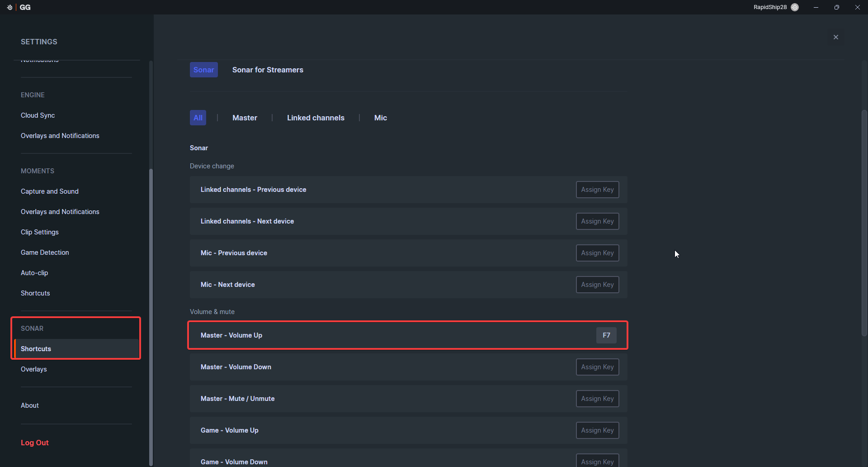The image size is (868, 467).
Task: Change the F7 key for Master Volume Up
Action: click(x=606, y=335)
